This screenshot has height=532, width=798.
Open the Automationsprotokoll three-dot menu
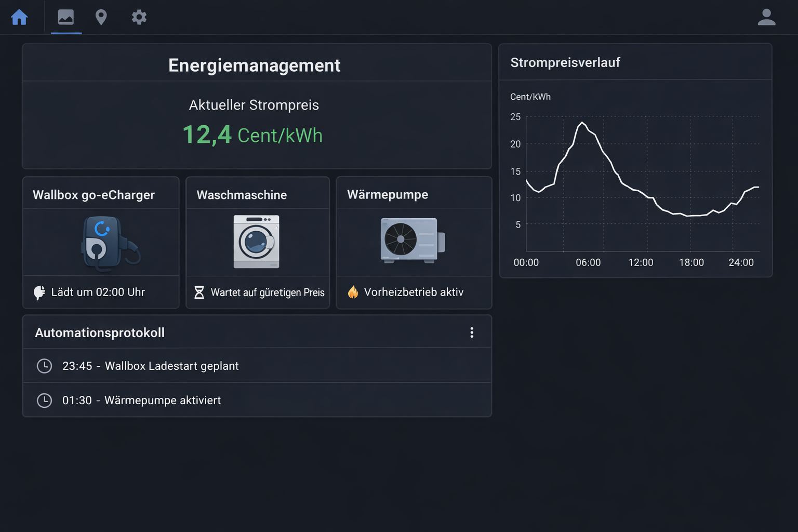472,332
